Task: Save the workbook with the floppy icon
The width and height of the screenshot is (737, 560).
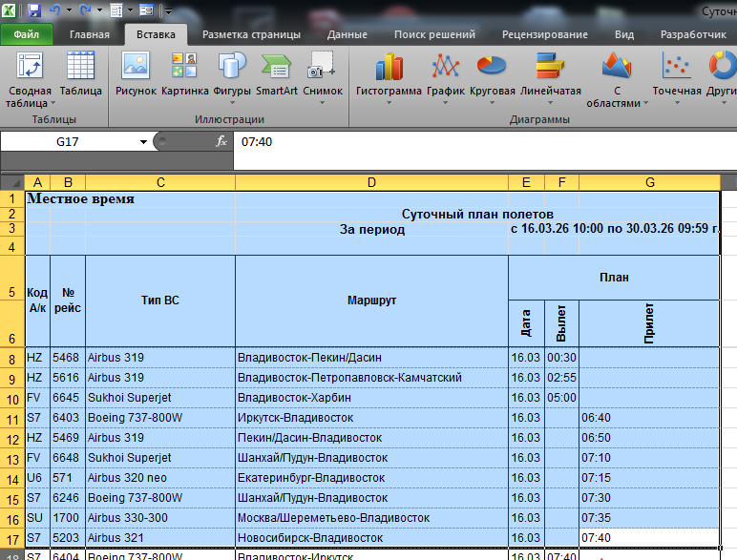Action: coord(34,10)
